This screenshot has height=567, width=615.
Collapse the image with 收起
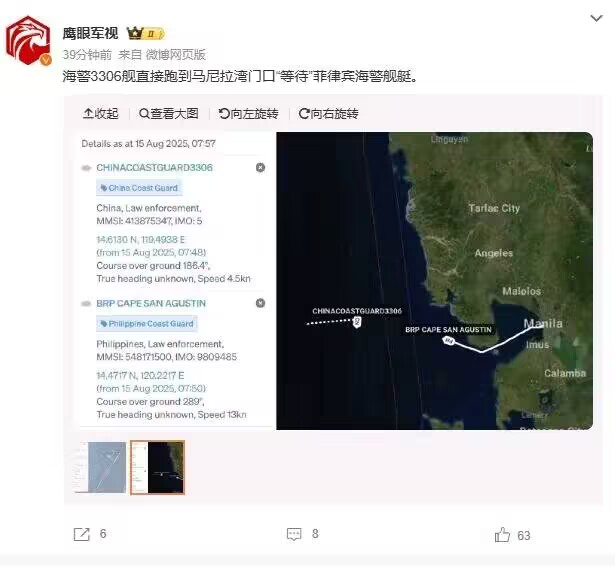tap(101, 114)
